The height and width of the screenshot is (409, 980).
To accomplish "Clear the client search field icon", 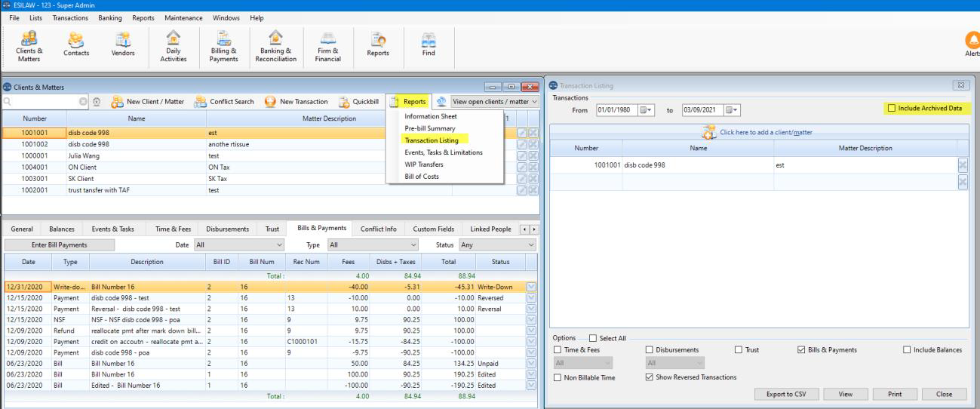I will (84, 102).
